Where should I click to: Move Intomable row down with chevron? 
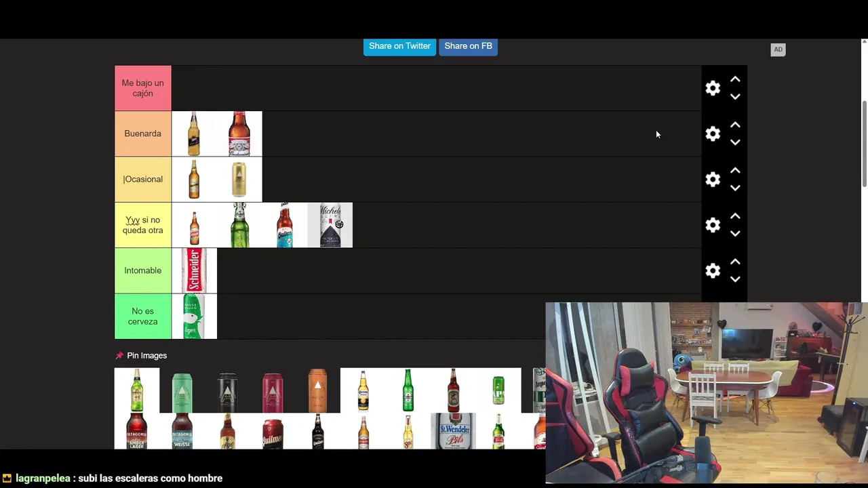(735, 279)
